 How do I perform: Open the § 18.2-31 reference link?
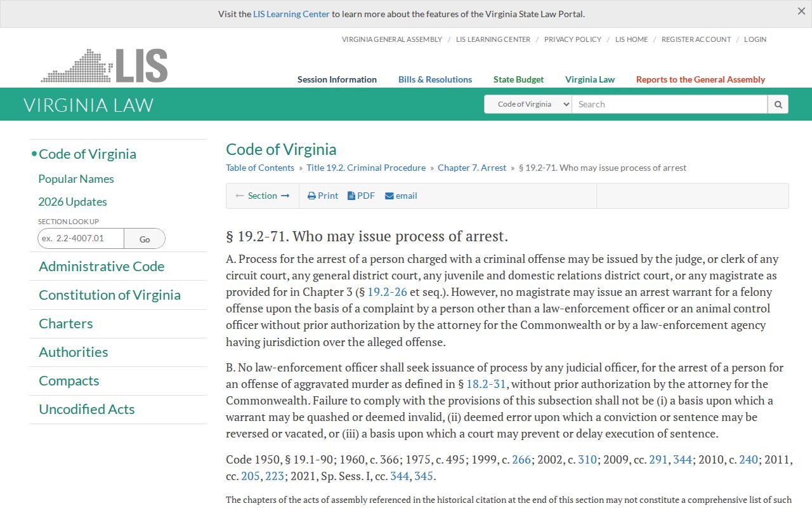486,384
